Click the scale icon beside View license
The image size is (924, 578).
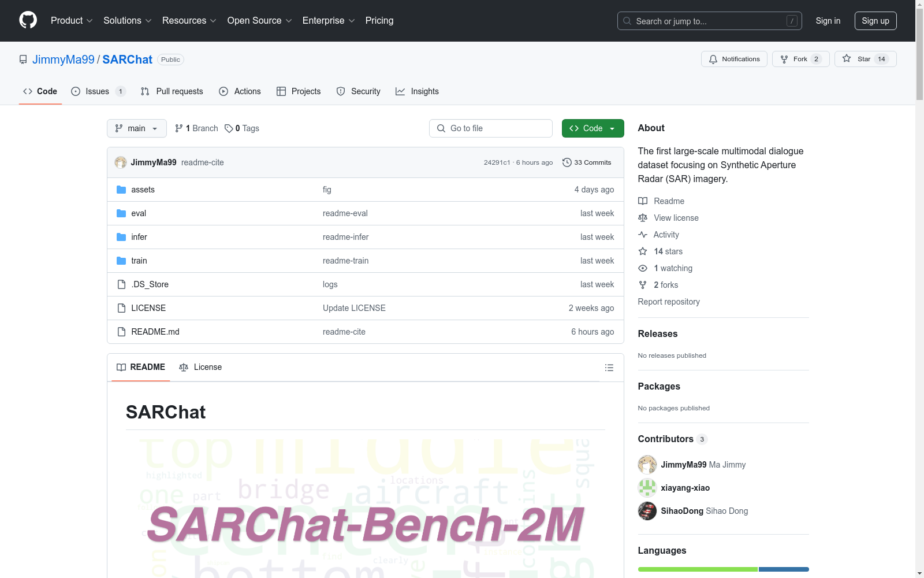click(x=643, y=218)
